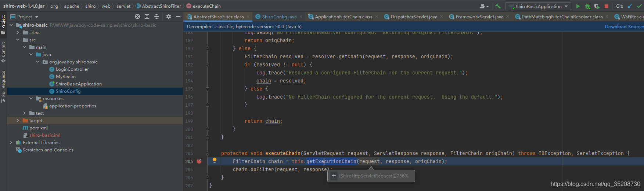Click the Download Sources link
Screen dimensions: 644x191
624,26
